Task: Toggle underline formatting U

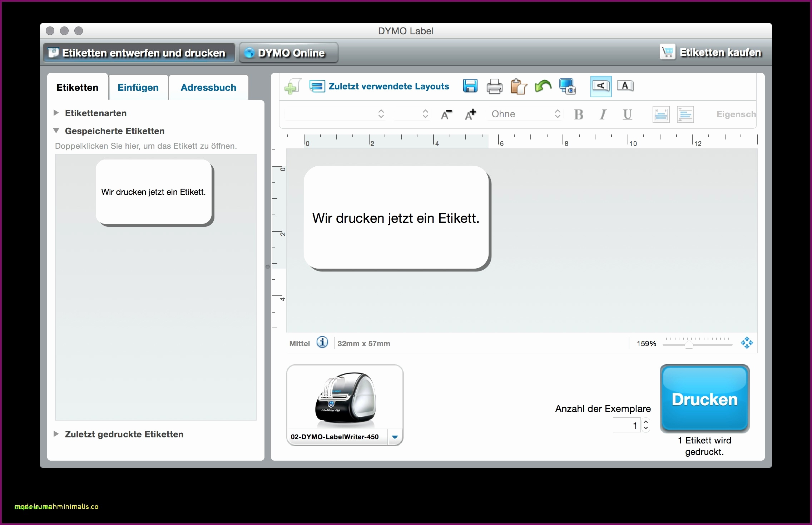Action: (627, 114)
